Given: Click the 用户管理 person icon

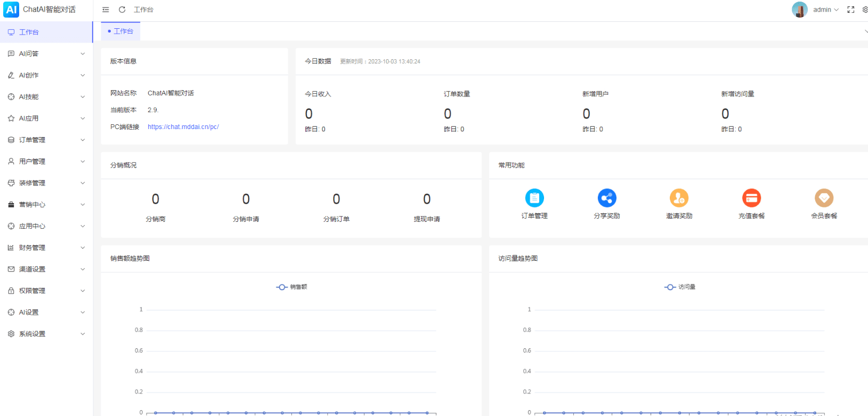Looking at the screenshot, I should 11,162.
